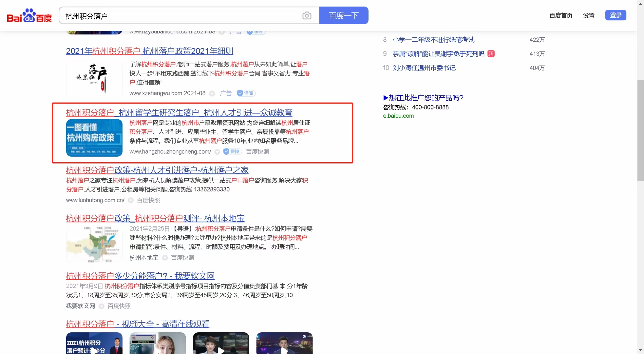Open result 杭州积分落户多少分能落户? - 我要软文网

(x=140, y=276)
